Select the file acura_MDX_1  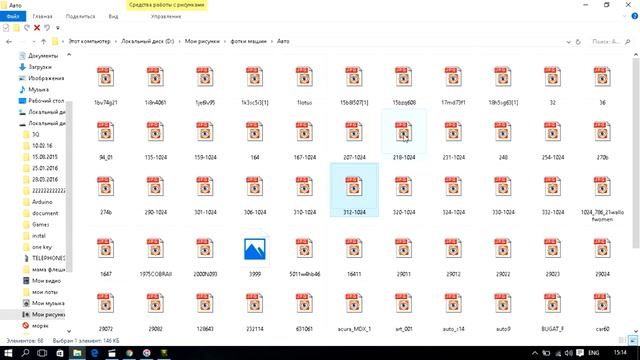coord(354,312)
